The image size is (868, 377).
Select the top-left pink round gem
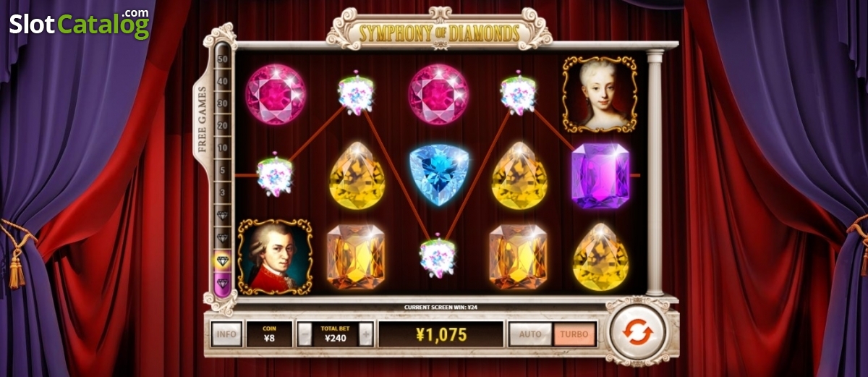pos(276,94)
